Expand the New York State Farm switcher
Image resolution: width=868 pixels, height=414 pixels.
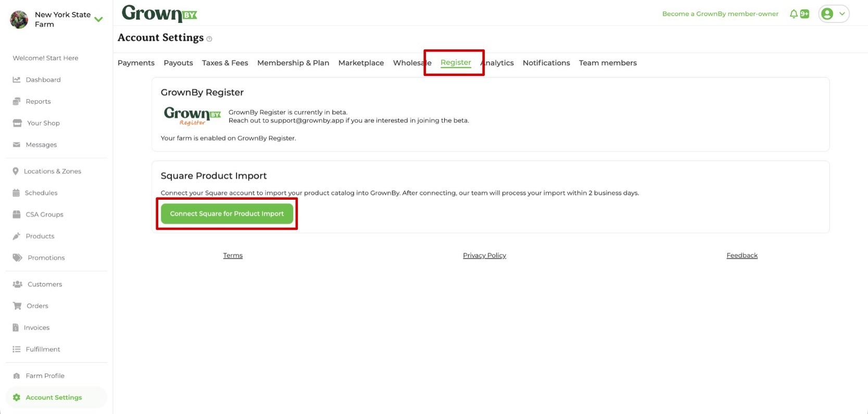98,20
